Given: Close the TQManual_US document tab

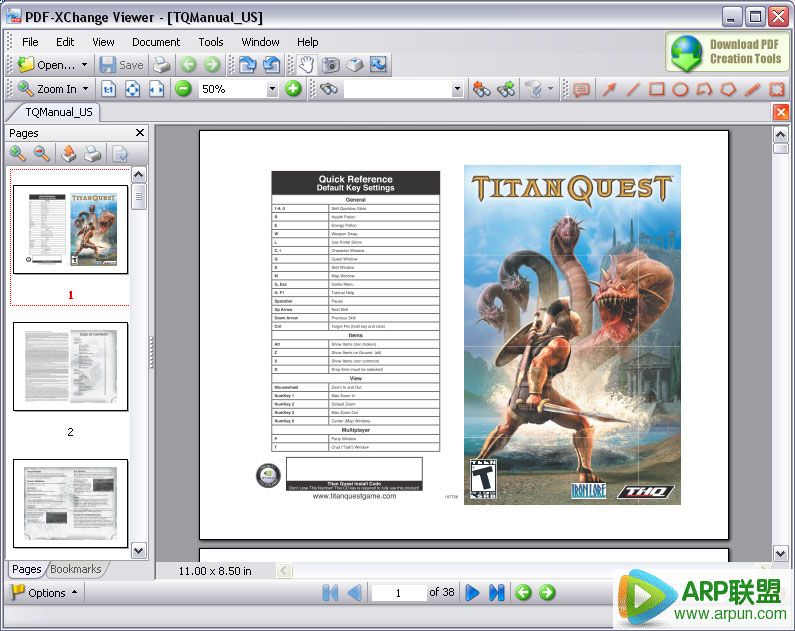Looking at the screenshot, I should (781, 112).
